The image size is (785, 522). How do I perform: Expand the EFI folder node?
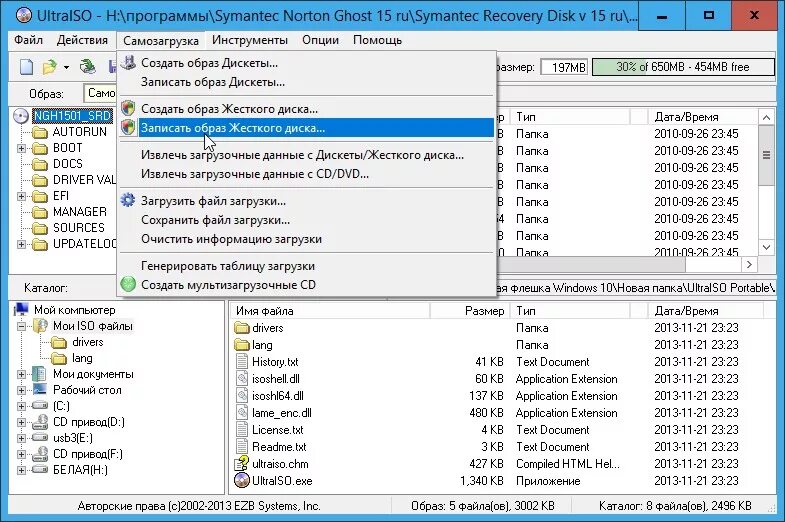pos(21,196)
